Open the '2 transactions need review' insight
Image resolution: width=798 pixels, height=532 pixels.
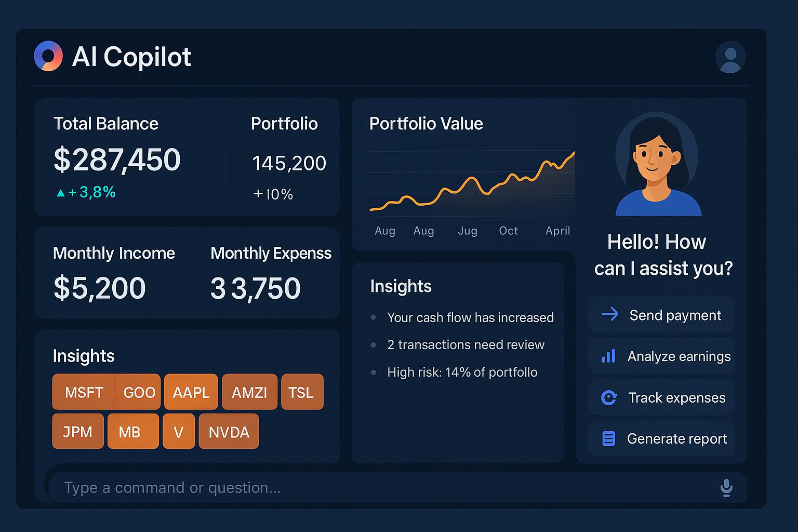tap(465, 345)
